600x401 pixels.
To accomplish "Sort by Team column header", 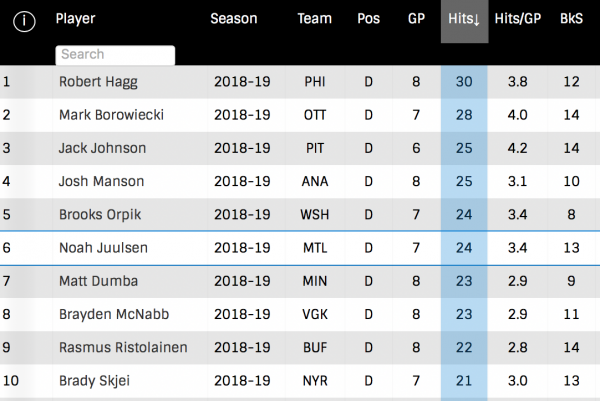I will [314, 19].
